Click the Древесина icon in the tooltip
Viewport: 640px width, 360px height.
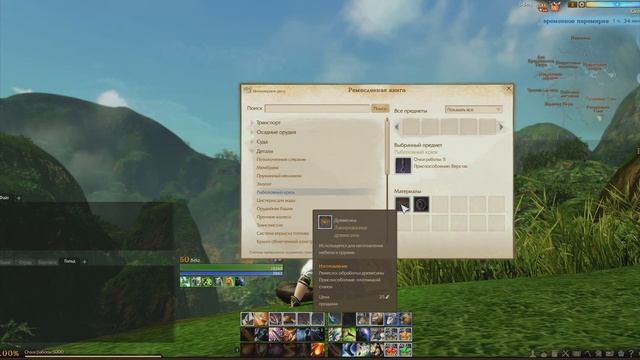(325, 222)
